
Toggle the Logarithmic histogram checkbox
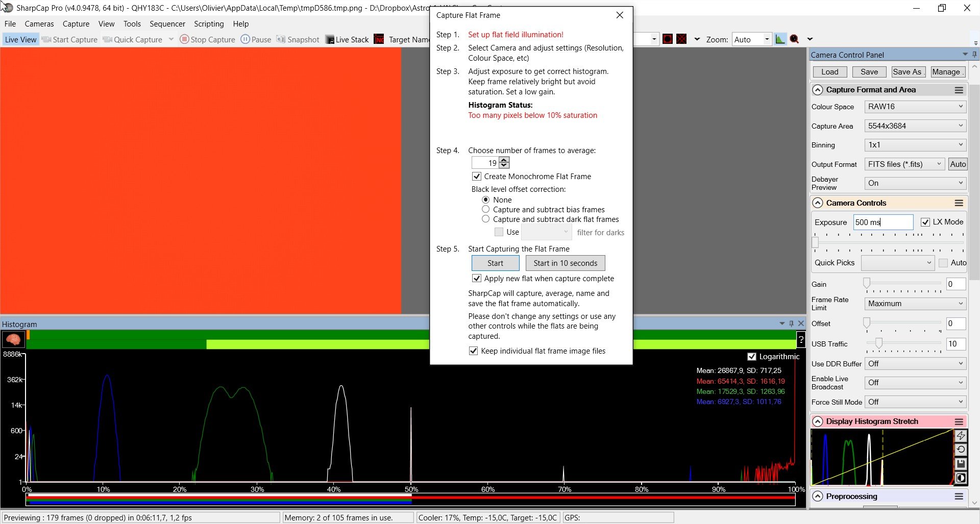click(752, 357)
